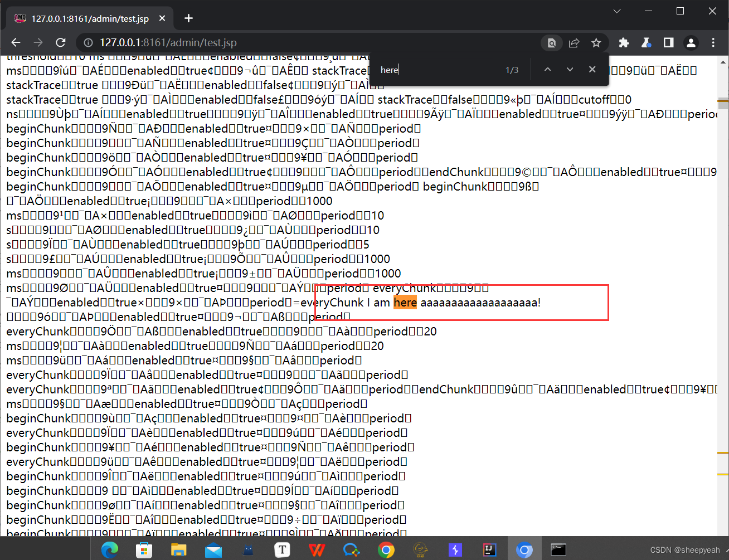The width and height of the screenshot is (729, 560).
Task: Open the side panel square icon
Action: [x=668, y=42]
